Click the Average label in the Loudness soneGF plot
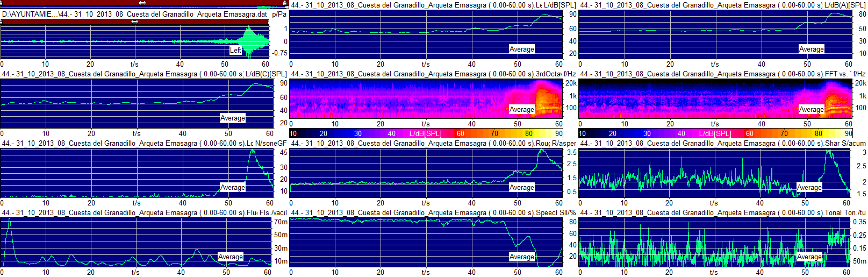The width and height of the screenshot is (868, 277). point(232,187)
